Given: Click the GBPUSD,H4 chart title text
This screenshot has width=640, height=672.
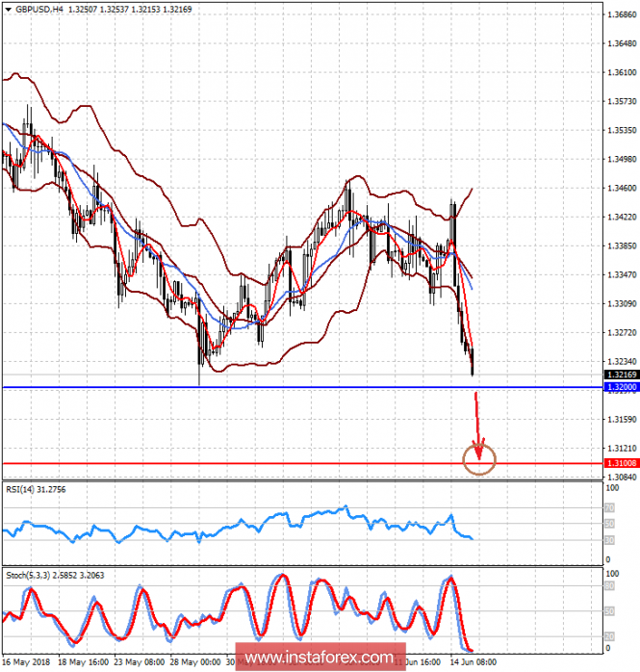Looking at the screenshot, I should (x=38, y=10).
